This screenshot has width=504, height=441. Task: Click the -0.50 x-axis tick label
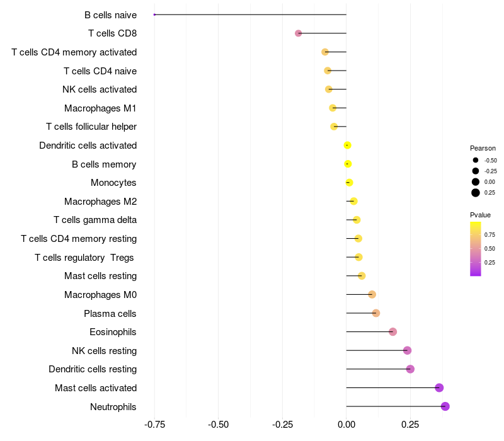point(218,425)
